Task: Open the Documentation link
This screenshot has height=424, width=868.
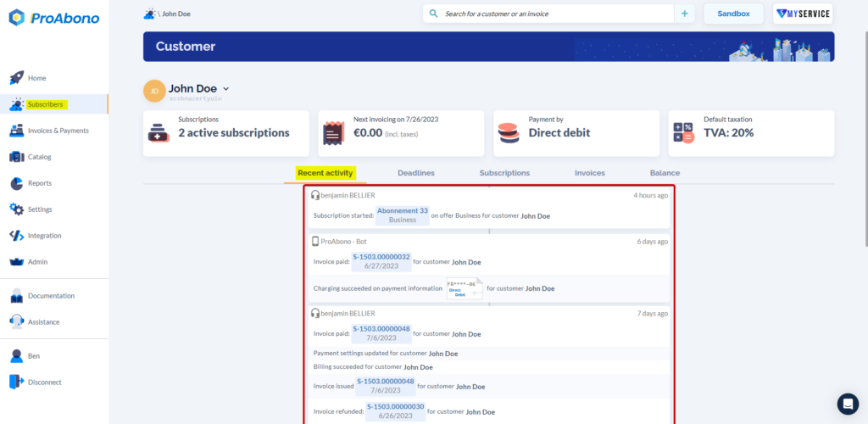Action: click(51, 296)
